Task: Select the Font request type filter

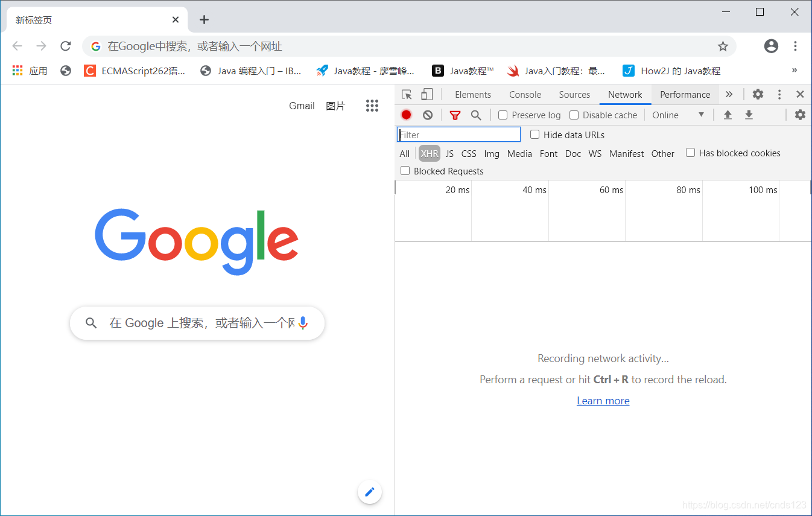Action: (548, 153)
